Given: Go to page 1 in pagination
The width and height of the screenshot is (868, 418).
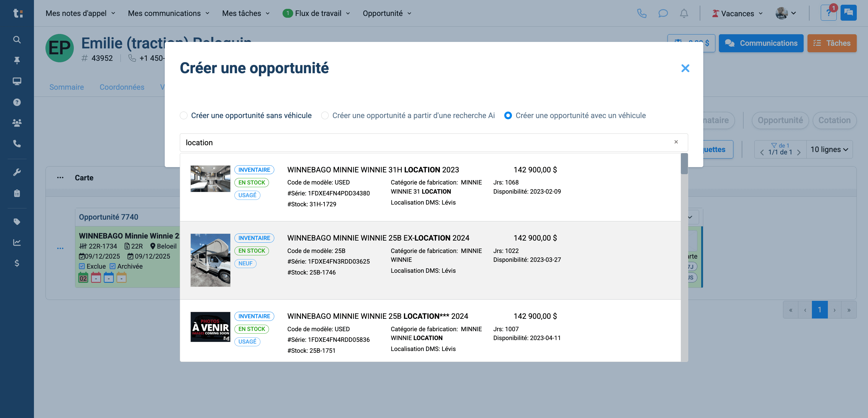Looking at the screenshot, I should [820, 310].
